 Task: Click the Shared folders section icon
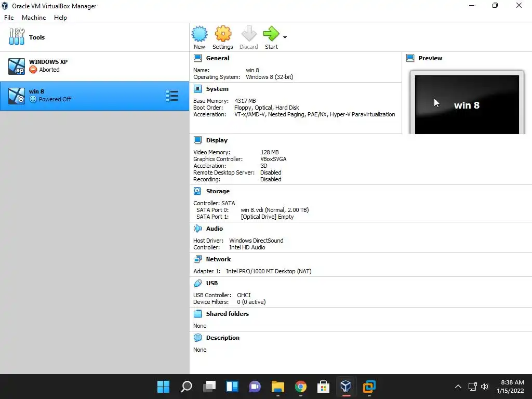(198, 314)
